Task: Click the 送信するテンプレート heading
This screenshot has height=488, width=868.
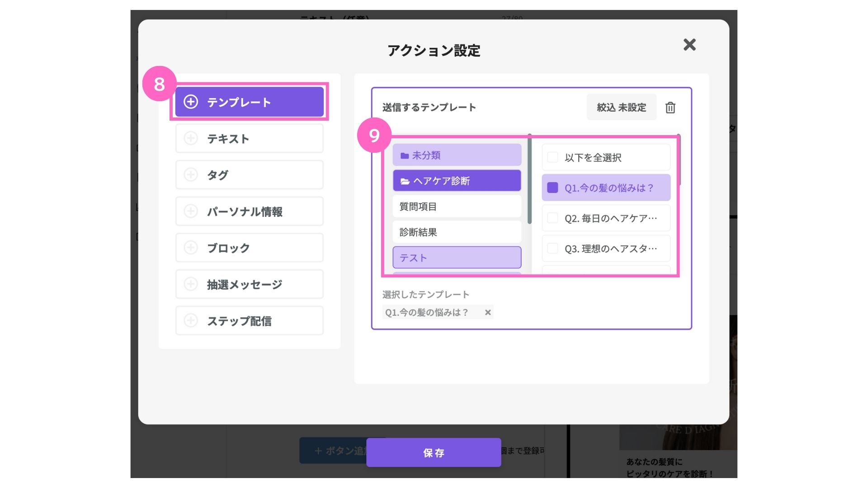Action: click(429, 108)
